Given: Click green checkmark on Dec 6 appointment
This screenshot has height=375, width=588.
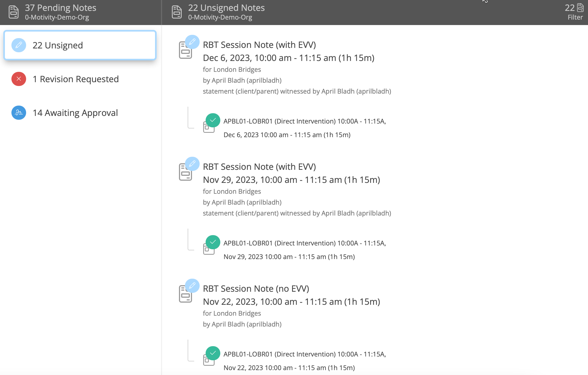Looking at the screenshot, I should pos(213,120).
